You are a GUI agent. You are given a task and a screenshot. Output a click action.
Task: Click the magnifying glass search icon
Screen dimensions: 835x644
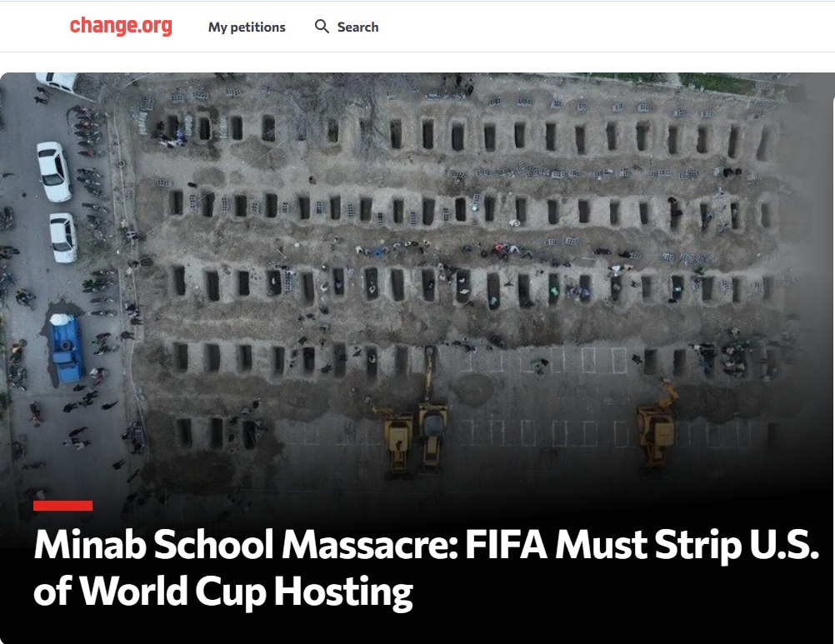322,27
